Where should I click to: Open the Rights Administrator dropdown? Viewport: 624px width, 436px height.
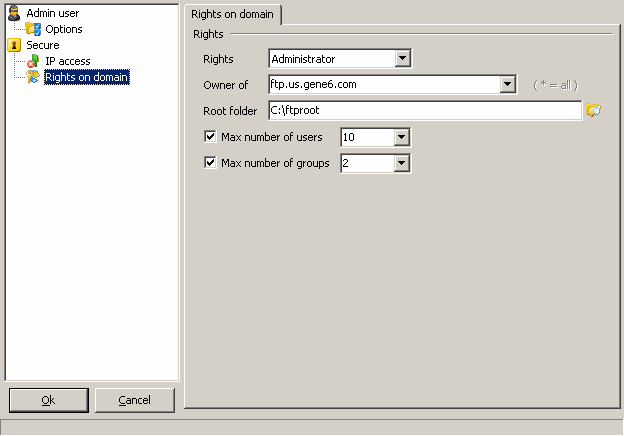403,59
